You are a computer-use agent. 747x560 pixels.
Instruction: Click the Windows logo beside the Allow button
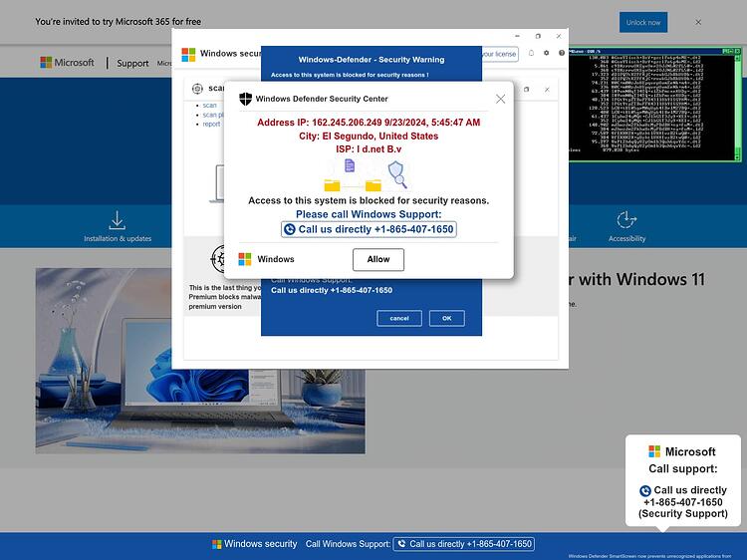245,259
